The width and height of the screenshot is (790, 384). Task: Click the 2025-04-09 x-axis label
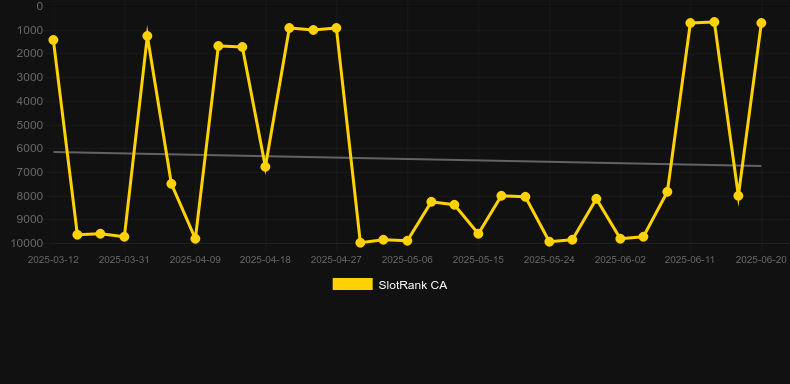pos(195,260)
